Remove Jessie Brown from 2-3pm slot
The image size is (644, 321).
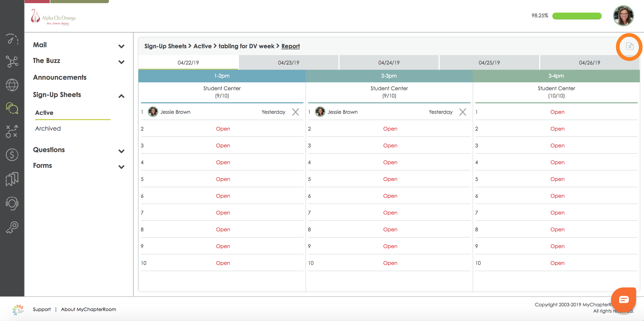point(463,112)
